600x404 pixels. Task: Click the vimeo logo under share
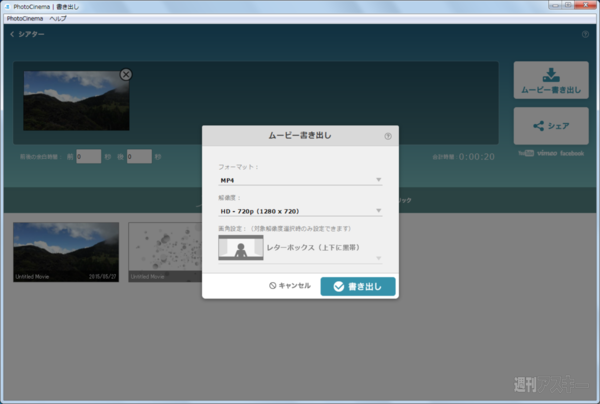coord(547,153)
